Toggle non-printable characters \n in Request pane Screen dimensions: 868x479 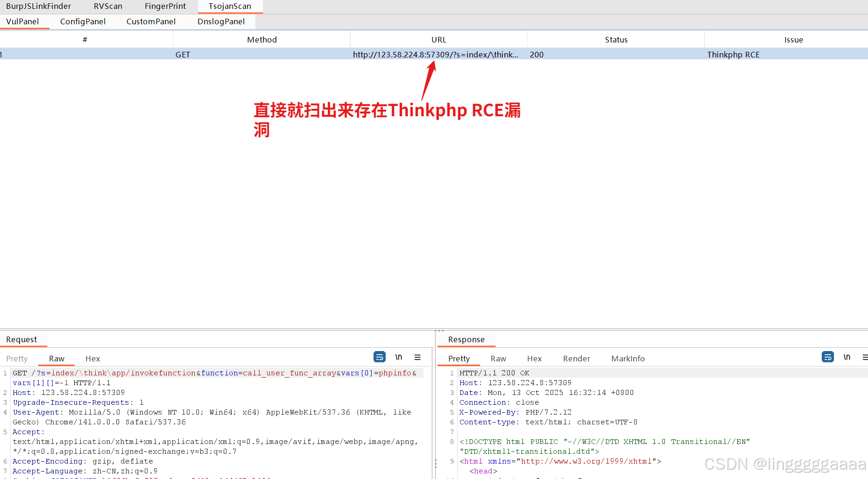click(399, 357)
